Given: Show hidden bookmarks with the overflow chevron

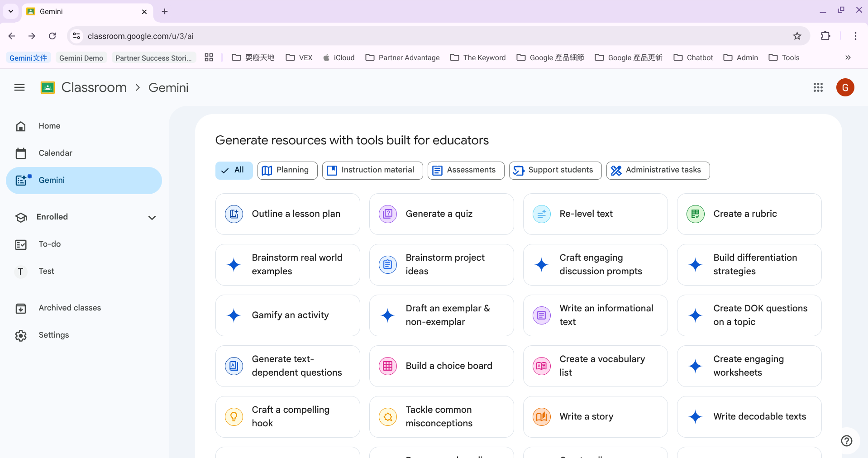Looking at the screenshot, I should coord(848,57).
